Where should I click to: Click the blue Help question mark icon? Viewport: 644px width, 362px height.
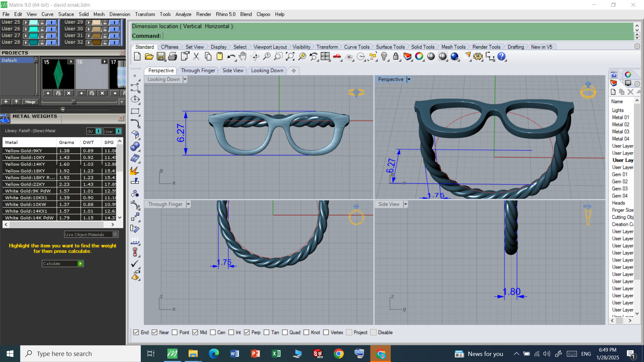[501, 56]
